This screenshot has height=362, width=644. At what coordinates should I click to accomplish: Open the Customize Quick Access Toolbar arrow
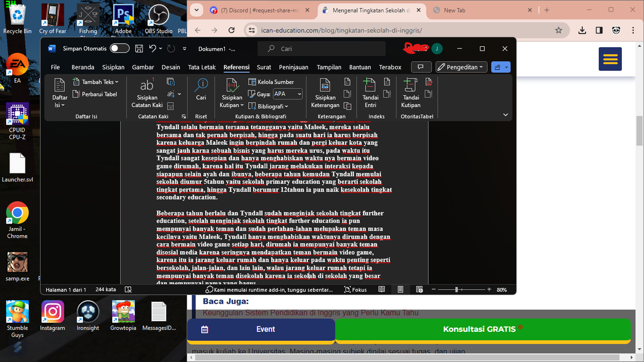(185, 49)
